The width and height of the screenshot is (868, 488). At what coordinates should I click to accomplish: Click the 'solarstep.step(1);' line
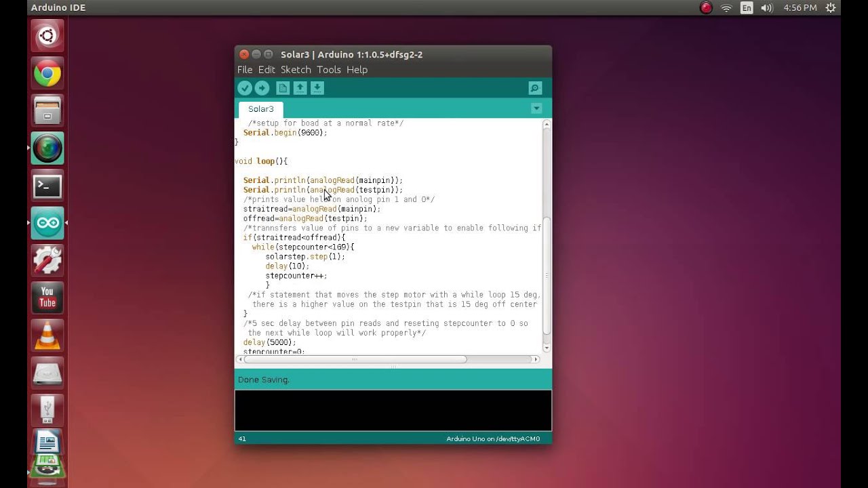pyautogui.click(x=305, y=257)
